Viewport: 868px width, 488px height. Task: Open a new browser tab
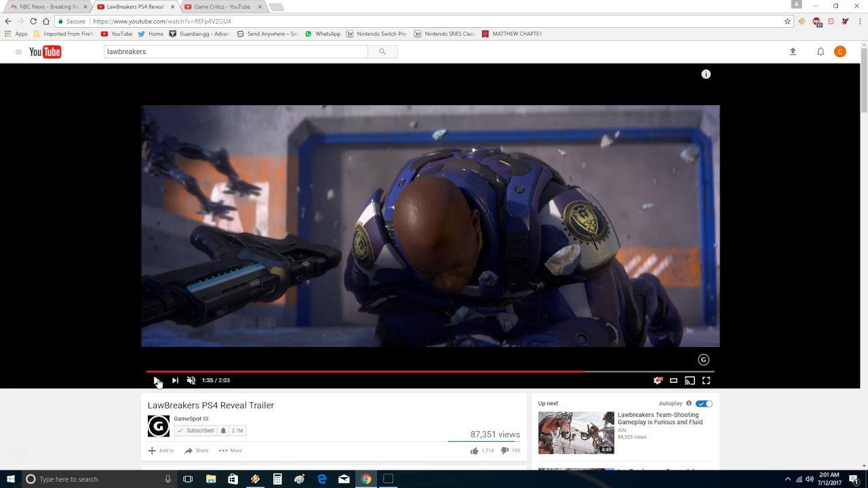click(x=276, y=7)
